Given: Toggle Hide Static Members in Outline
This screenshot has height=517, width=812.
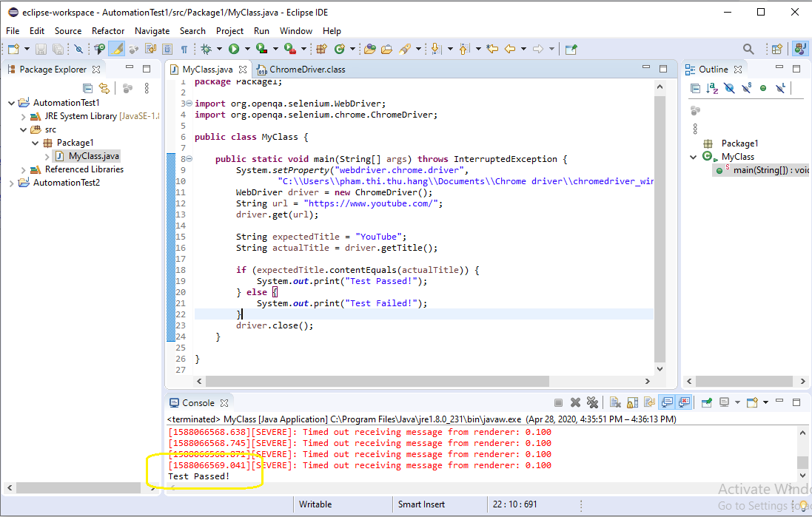Looking at the screenshot, I should 746,88.
